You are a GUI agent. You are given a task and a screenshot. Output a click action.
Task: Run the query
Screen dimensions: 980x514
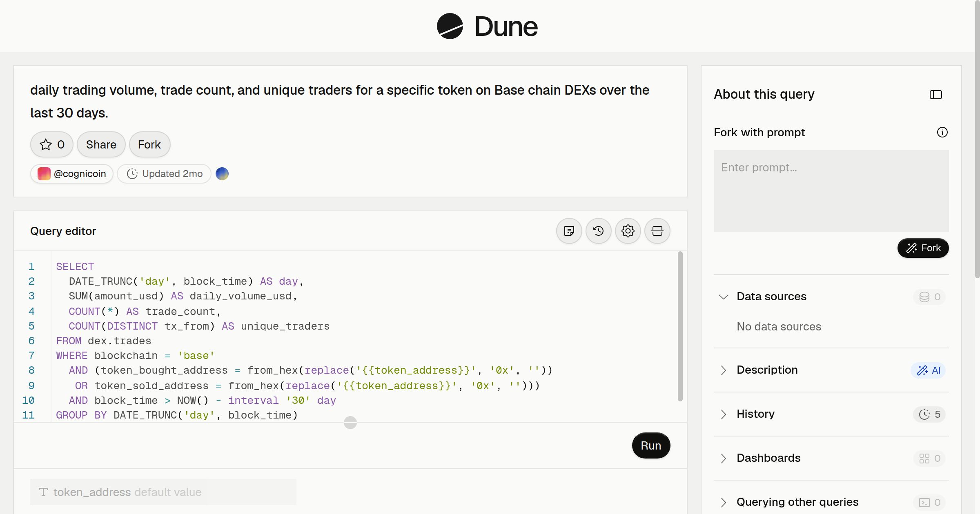651,445
